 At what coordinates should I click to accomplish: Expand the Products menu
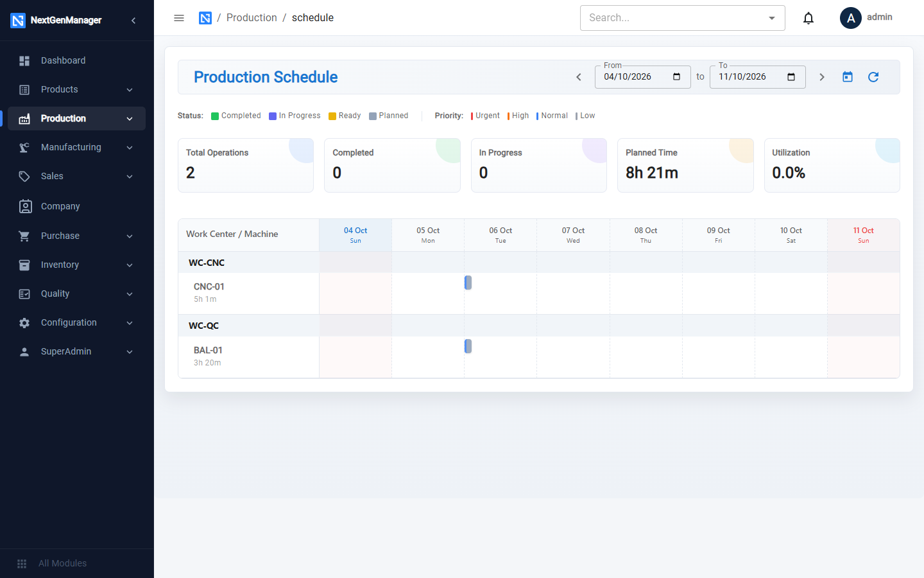[77, 89]
